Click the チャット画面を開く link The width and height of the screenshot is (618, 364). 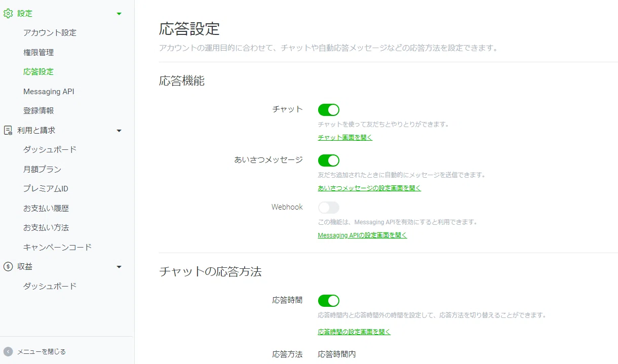[x=345, y=138]
